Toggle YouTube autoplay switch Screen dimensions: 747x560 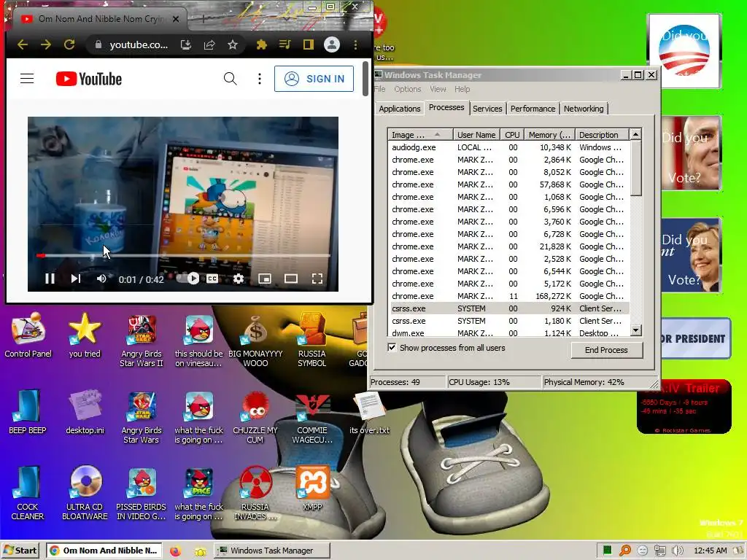point(188,279)
